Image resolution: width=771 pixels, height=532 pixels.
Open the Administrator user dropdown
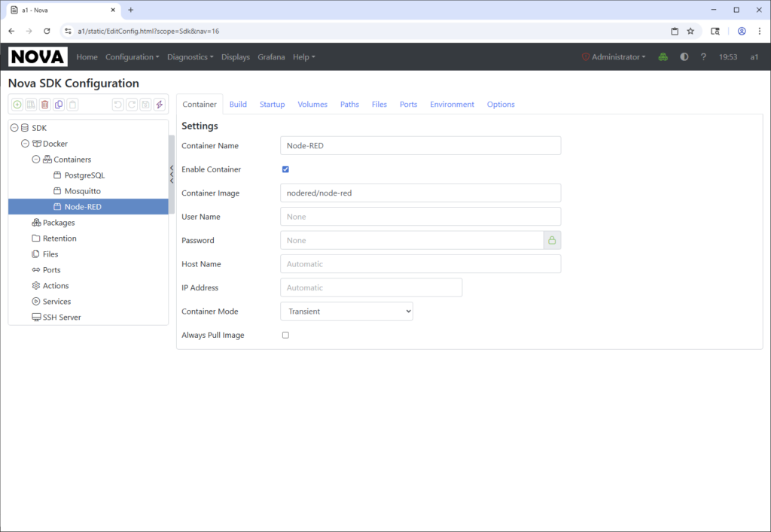(x=614, y=57)
